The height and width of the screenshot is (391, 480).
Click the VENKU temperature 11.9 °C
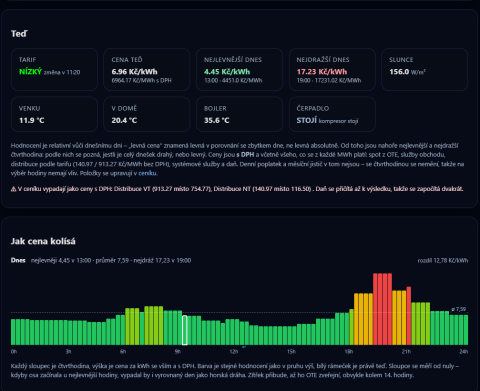[x=32, y=120]
